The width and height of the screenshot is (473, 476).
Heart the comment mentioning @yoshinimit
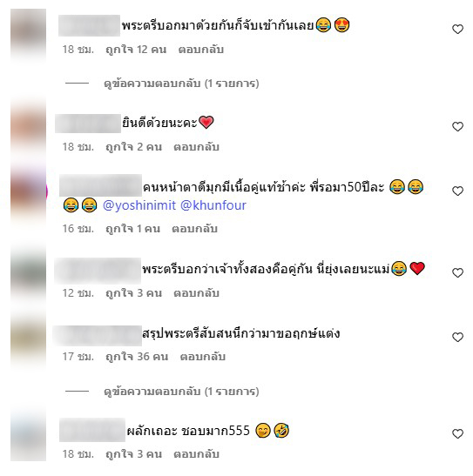[457, 191]
